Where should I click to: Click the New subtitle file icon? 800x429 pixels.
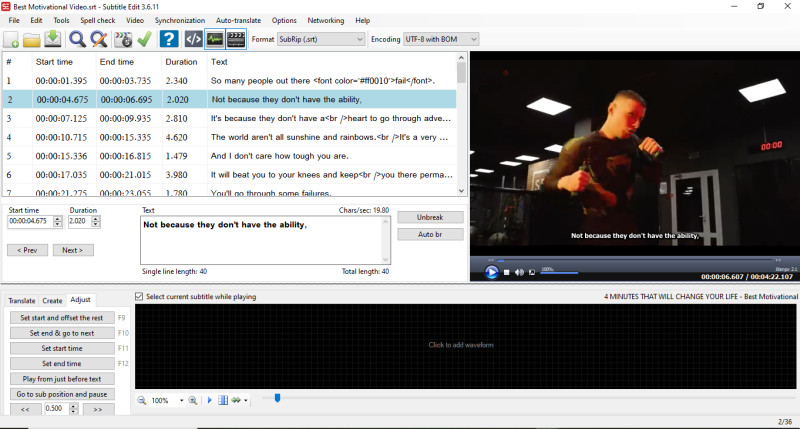(12, 40)
